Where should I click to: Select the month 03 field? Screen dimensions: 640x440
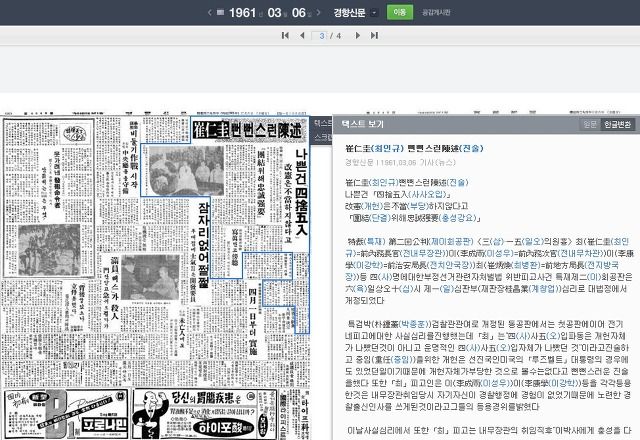click(x=274, y=13)
